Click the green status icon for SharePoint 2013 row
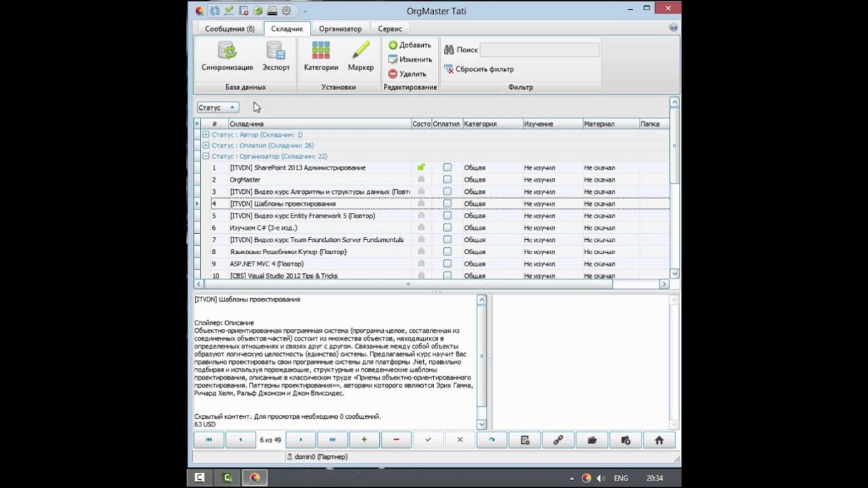 421,167
